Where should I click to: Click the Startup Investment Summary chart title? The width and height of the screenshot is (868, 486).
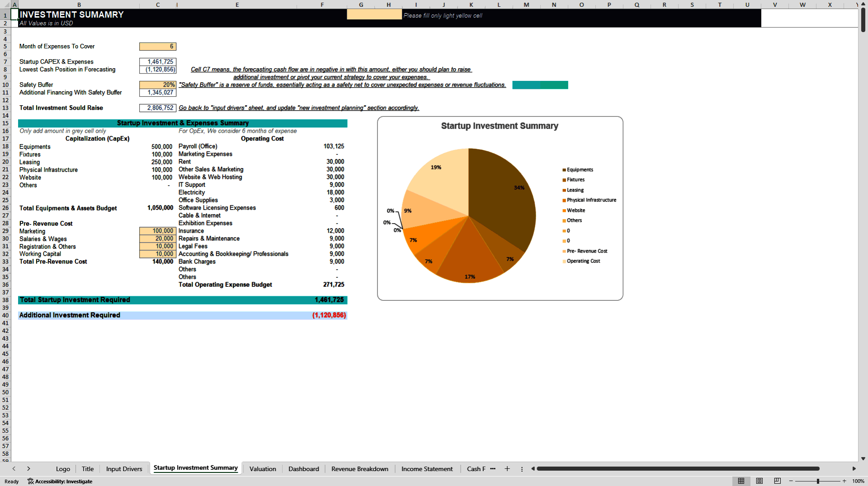500,126
